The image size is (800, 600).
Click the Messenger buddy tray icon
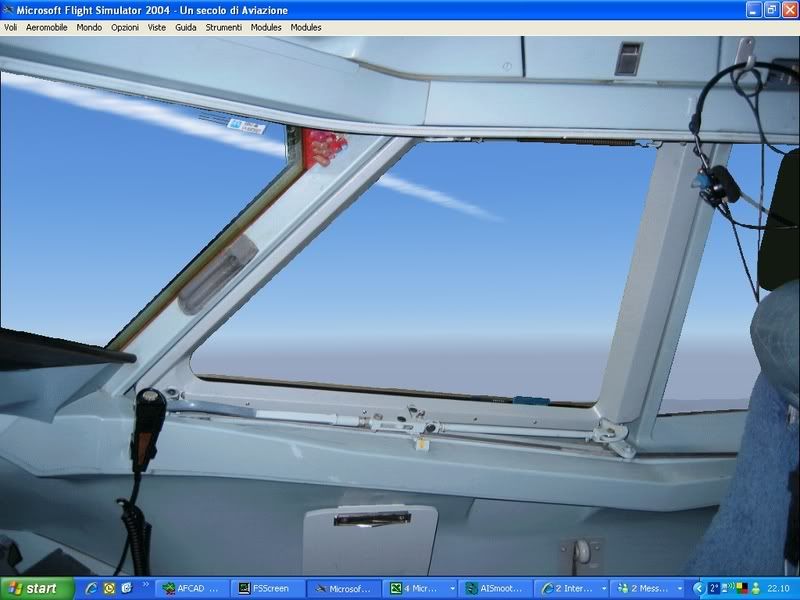point(755,588)
